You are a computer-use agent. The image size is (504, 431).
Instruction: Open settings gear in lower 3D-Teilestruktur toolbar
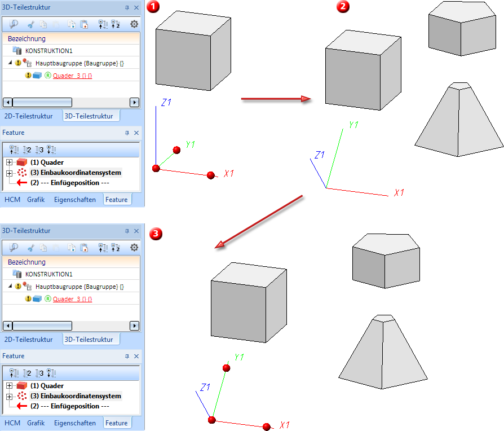click(134, 248)
